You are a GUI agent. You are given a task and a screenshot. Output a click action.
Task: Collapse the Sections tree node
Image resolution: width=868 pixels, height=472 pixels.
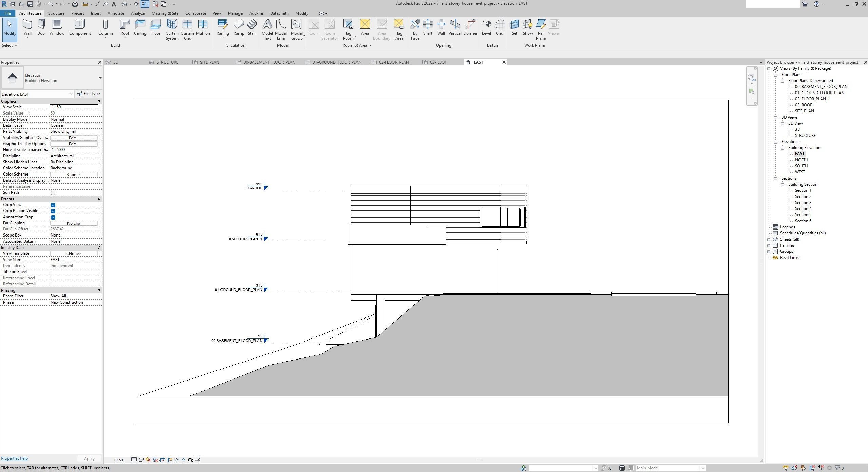click(x=776, y=179)
